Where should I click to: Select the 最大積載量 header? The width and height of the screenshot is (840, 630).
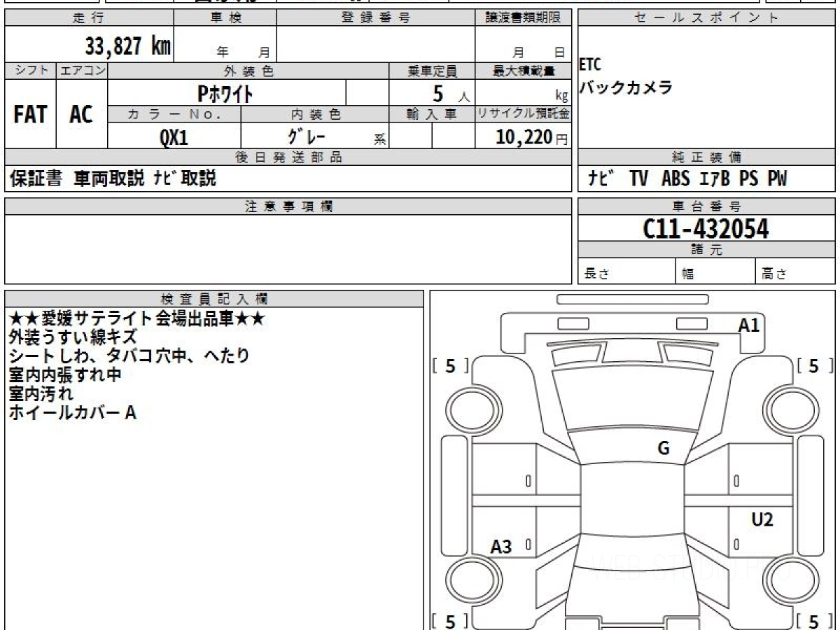523,71
